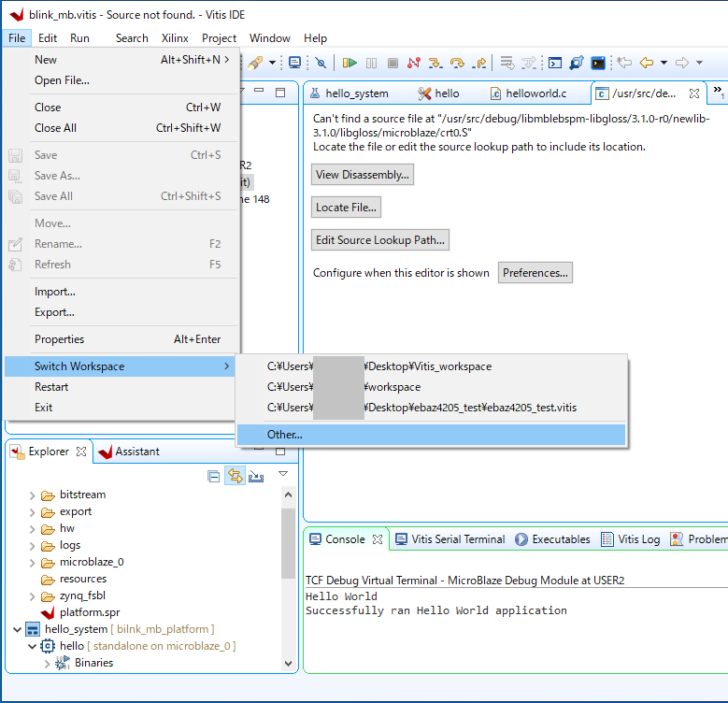
Task: Open Export... from File menu
Action: (x=121, y=312)
